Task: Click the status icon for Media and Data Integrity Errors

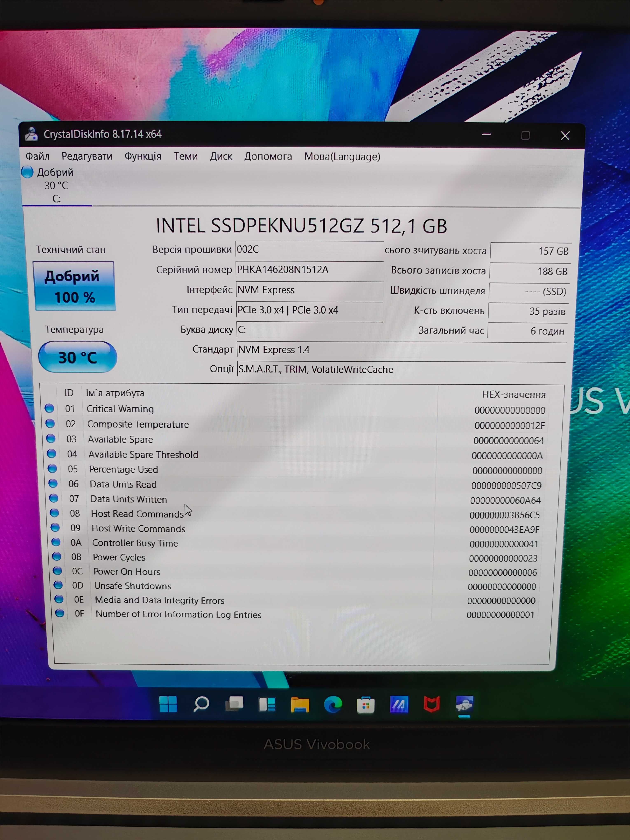Action: [59, 599]
